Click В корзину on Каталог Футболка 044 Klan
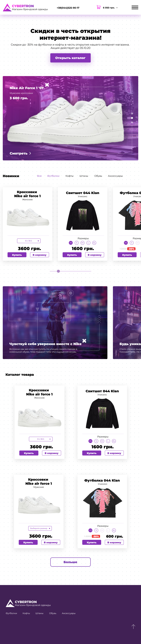141x644 pixels. coord(114,542)
